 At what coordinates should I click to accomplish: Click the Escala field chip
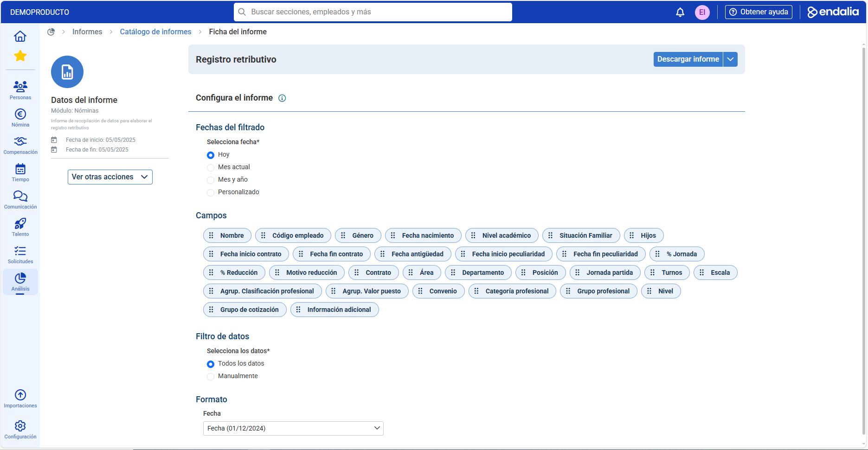(715, 273)
